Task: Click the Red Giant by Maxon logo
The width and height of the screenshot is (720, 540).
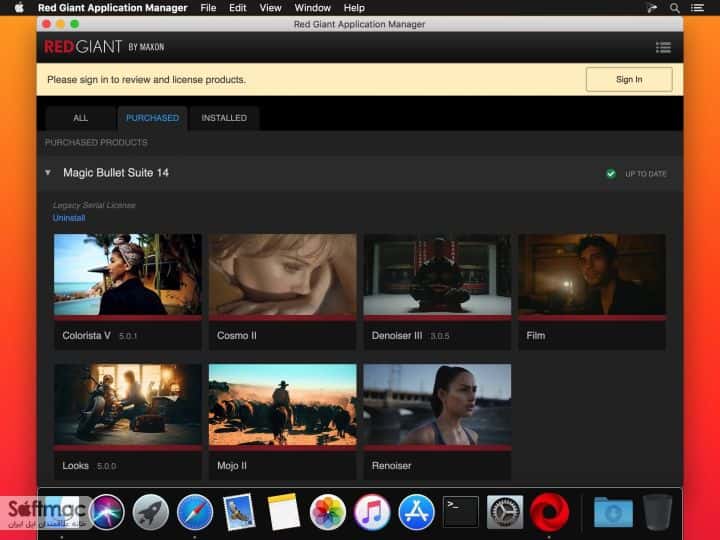Action: [x=104, y=47]
